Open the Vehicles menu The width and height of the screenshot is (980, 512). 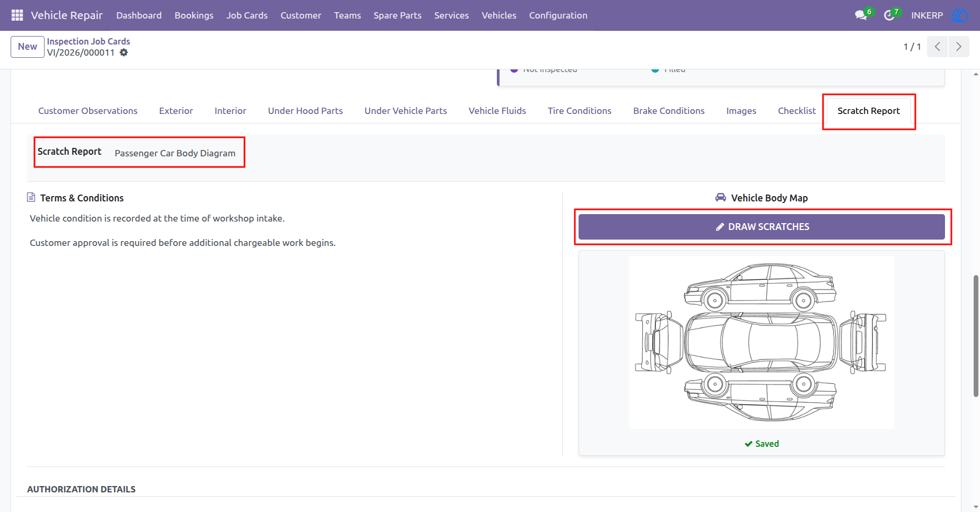[x=499, y=15]
